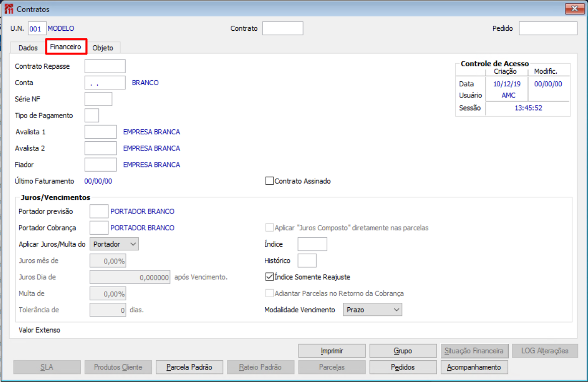Click the Imprimir button

(332, 351)
